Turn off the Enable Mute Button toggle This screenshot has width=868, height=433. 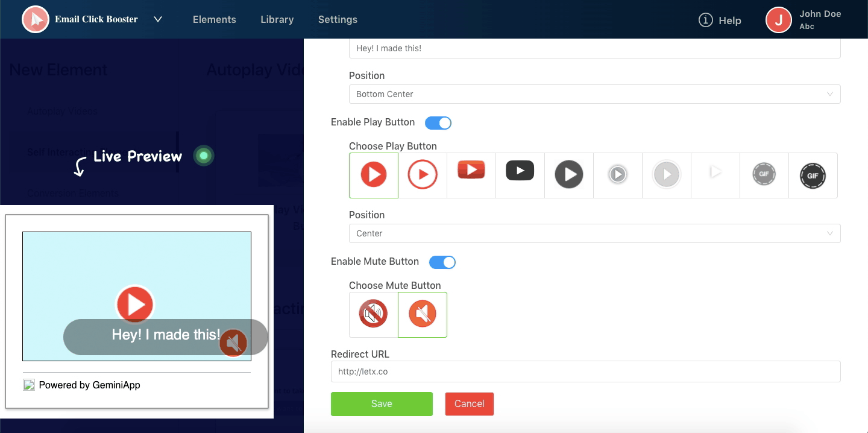click(x=442, y=262)
